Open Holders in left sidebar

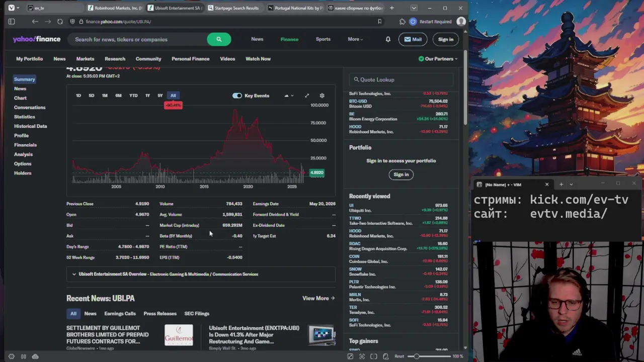coord(23,173)
